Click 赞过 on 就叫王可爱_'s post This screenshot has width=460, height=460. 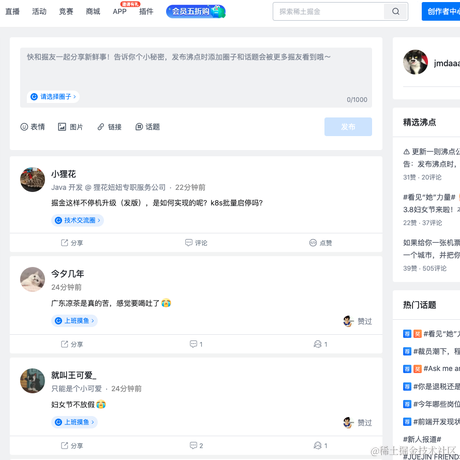364,423
